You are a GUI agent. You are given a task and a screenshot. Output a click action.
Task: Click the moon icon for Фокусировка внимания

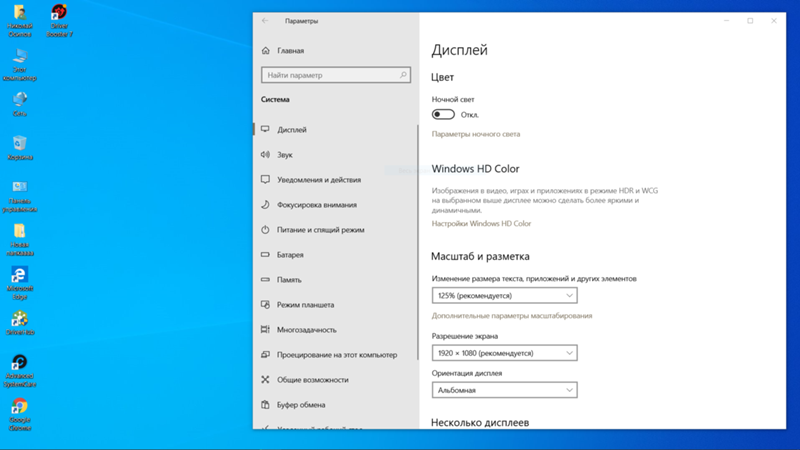tap(265, 205)
